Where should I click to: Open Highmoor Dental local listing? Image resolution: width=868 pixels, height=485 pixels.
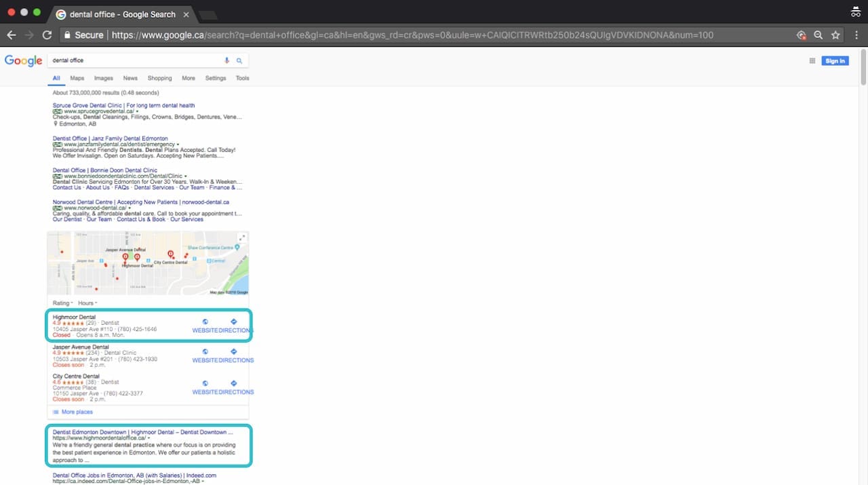(x=74, y=317)
